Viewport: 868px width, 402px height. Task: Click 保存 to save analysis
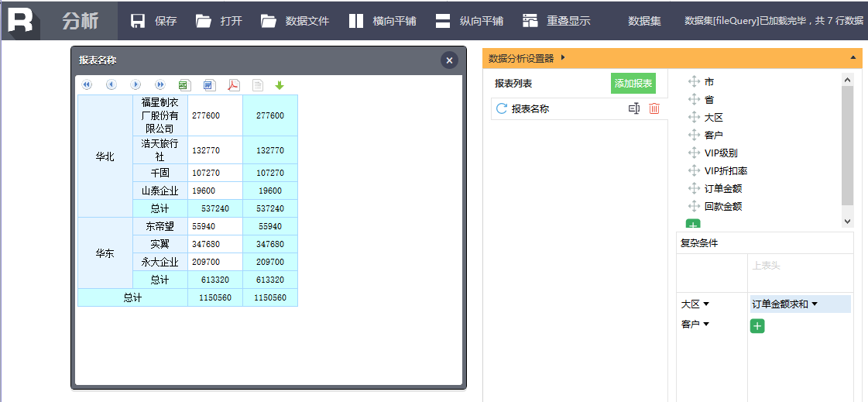[x=153, y=21]
